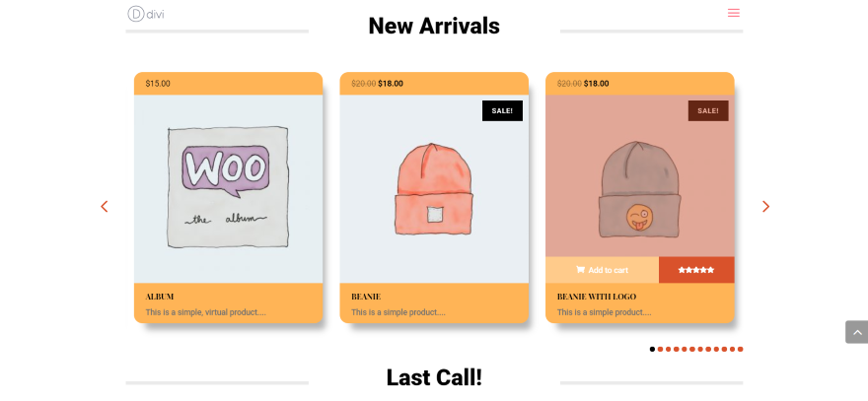Open Beanie with Logo product title

(596, 297)
